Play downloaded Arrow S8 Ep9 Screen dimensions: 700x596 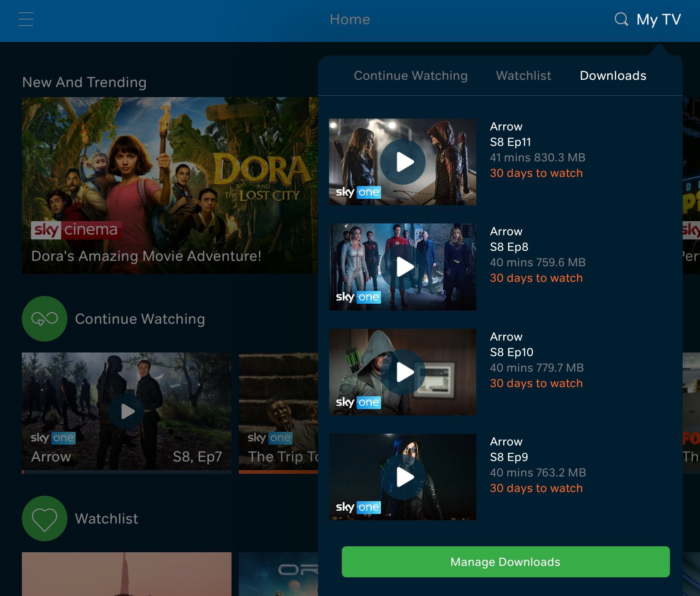403,477
